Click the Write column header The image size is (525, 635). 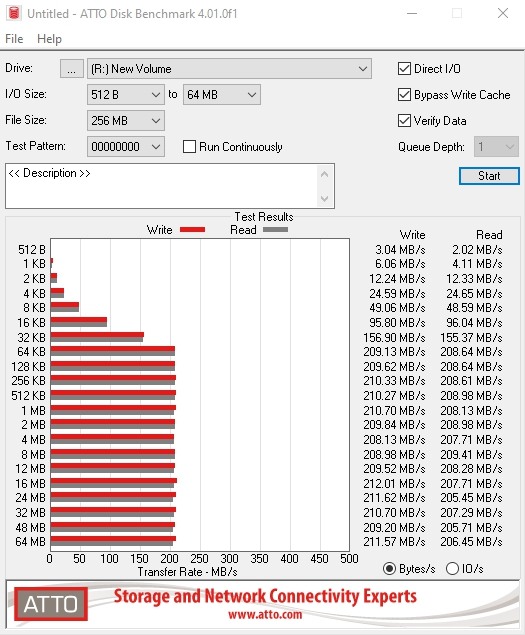tap(412, 235)
